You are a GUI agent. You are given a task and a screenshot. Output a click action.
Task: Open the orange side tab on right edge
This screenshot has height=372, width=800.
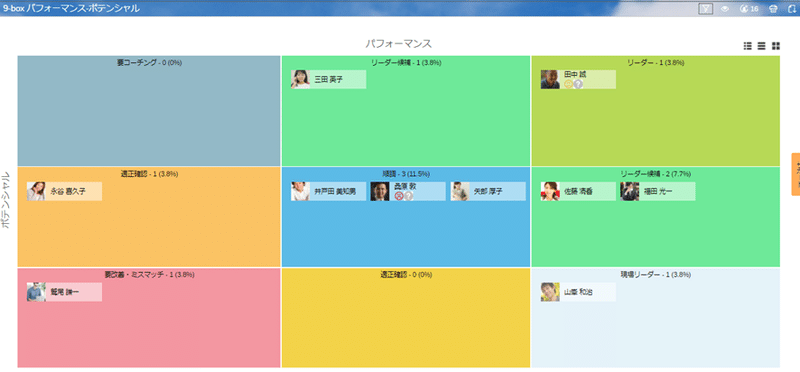pyautogui.click(x=795, y=174)
